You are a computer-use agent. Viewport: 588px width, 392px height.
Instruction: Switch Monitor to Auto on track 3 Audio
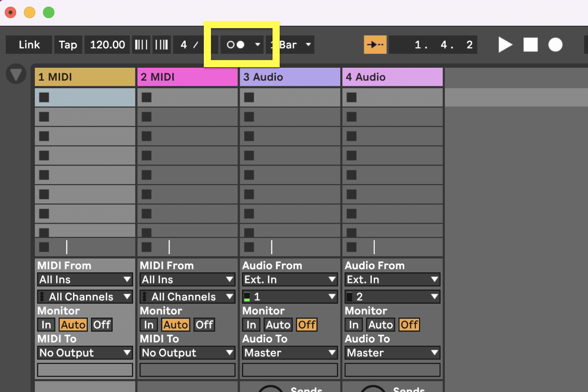tap(278, 324)
